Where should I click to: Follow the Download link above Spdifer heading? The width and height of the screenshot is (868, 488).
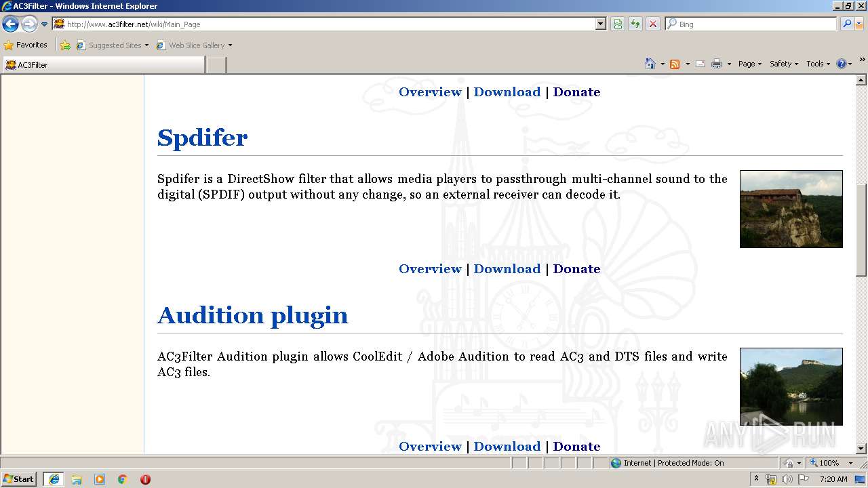[x=507, y=92]
